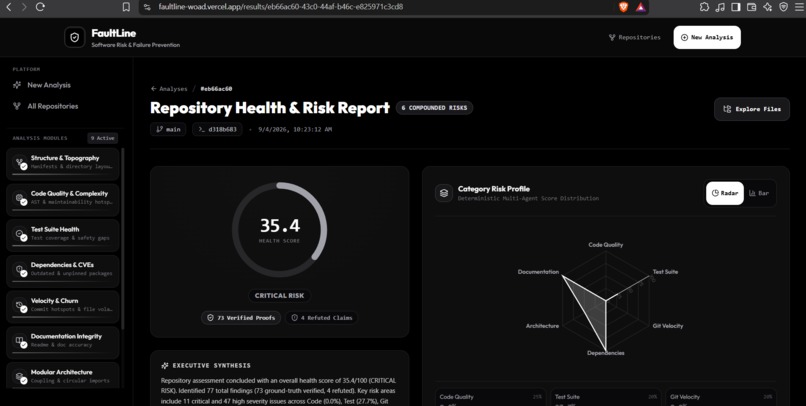
Task: Click the 35.4 health score gauge
Action: pos(280,229)
